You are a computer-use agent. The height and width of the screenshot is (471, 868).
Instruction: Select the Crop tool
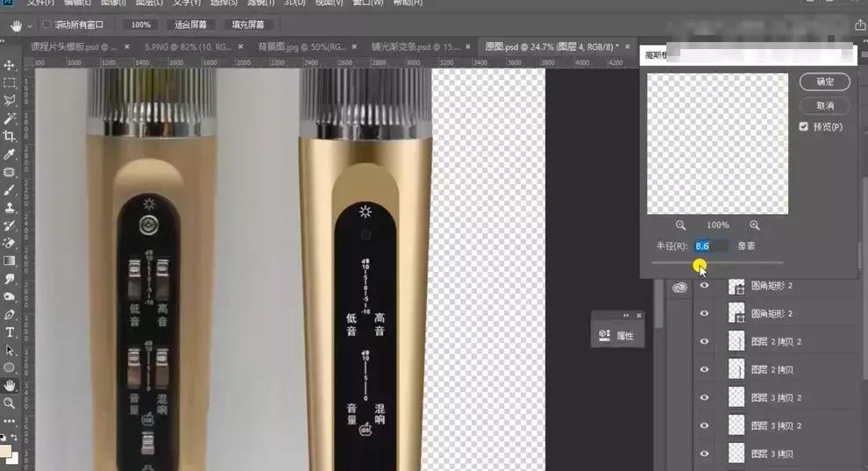pos(10,136)
